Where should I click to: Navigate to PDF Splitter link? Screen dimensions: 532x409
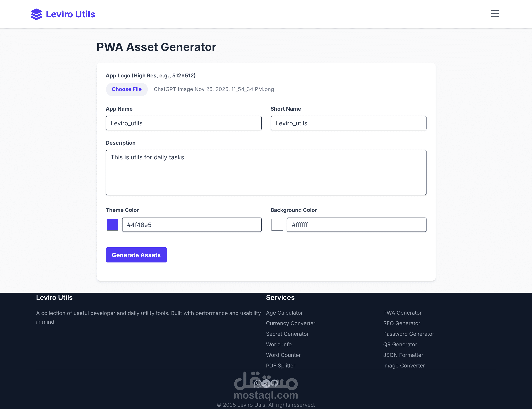click(280, 366)
